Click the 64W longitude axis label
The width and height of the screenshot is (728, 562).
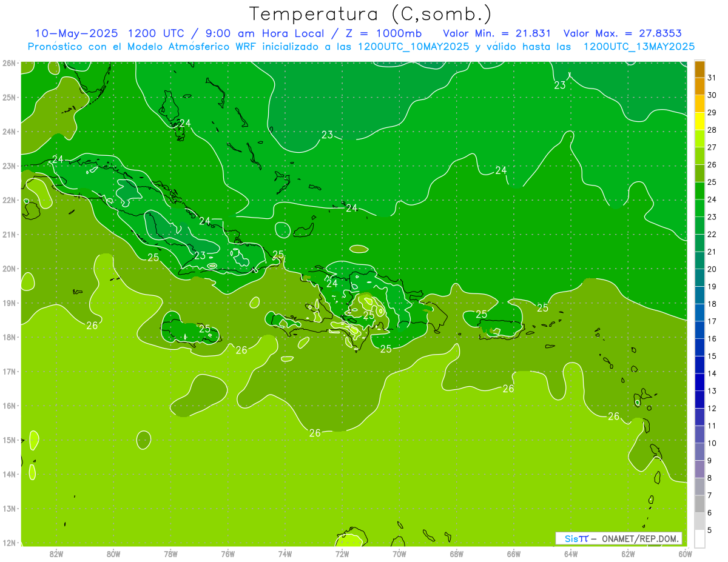click(x=571, y=554)
